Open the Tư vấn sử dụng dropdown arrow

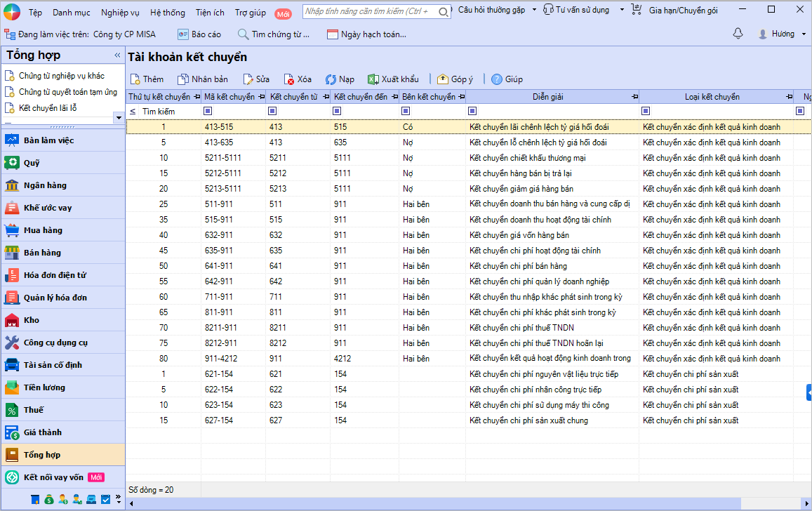[x=623, y=10]
